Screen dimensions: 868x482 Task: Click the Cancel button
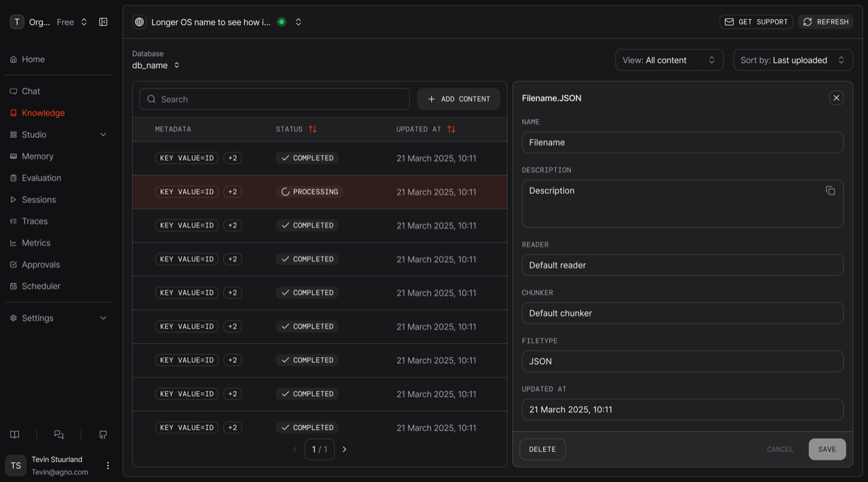tap(780, 449)
